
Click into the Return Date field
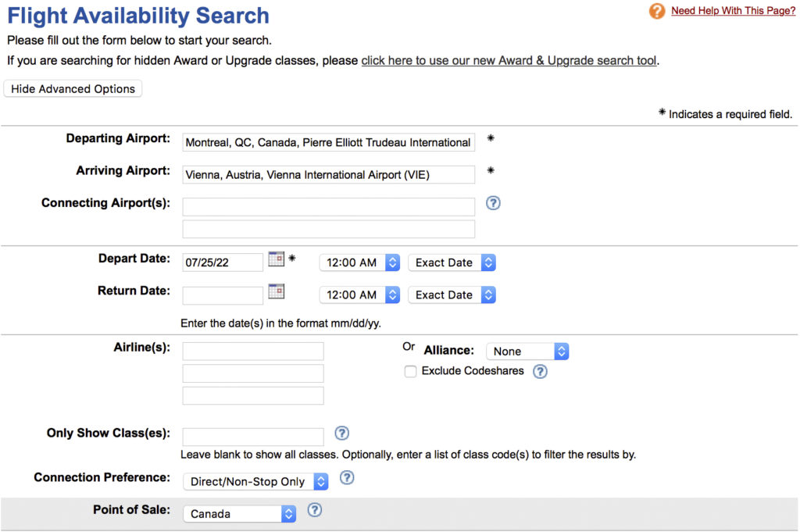[x=223, y=295]
